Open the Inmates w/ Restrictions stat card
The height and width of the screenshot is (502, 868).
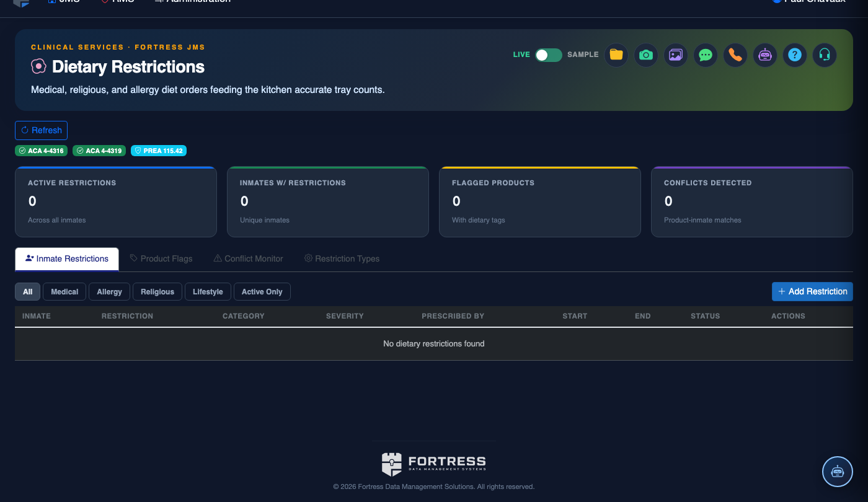click(328, 202)
